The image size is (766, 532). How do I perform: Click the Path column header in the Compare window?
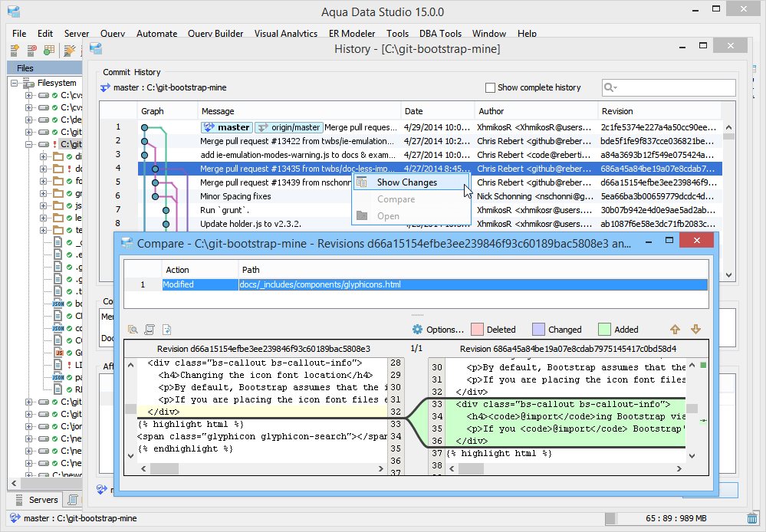[473, 270]
